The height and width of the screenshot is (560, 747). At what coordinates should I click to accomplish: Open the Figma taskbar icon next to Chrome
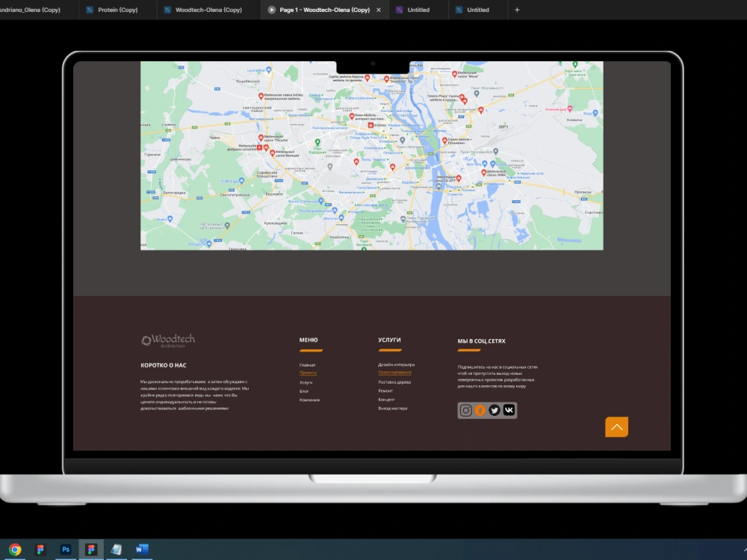[x=40, y=550]
